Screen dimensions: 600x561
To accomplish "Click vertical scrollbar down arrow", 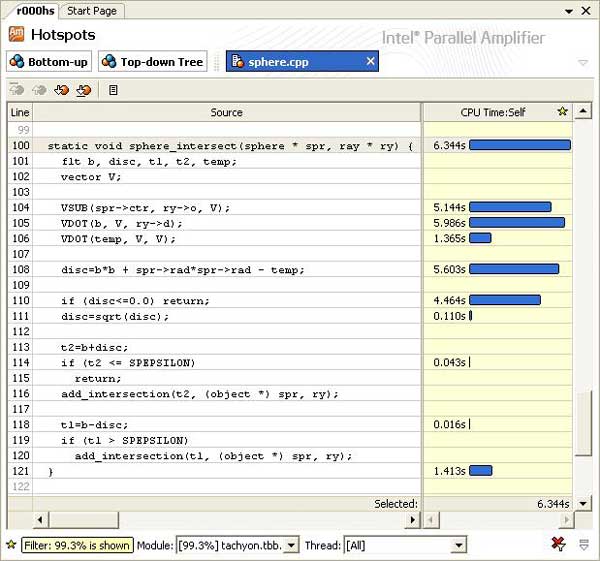I will (583, 504).
